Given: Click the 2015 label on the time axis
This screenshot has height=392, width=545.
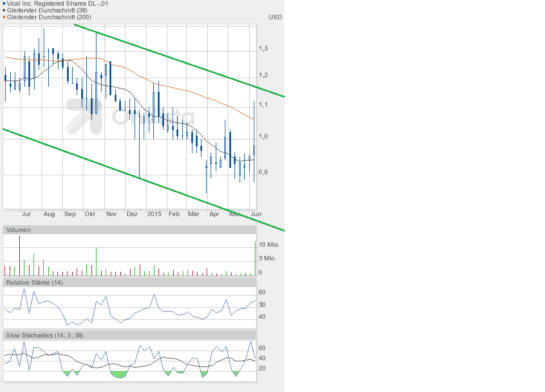Looking at the screenshot, I should click(x=154, y=214).
